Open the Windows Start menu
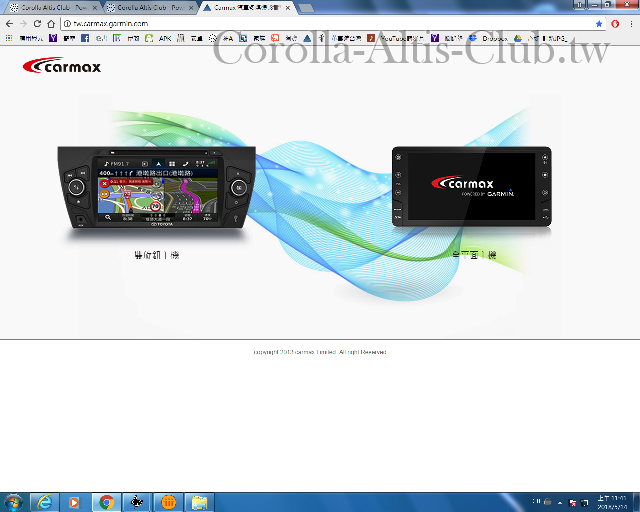 [x=13, y=502]
